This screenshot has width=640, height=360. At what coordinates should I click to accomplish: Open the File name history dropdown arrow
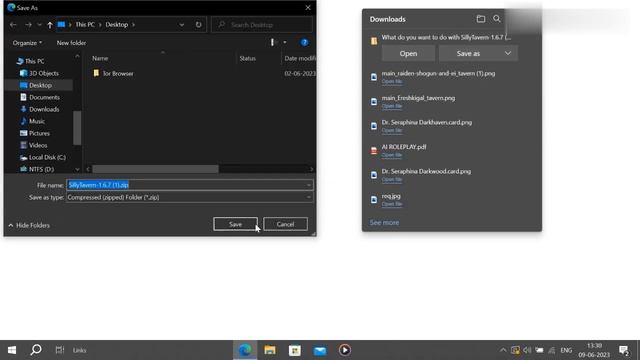(x=309, y=185)
